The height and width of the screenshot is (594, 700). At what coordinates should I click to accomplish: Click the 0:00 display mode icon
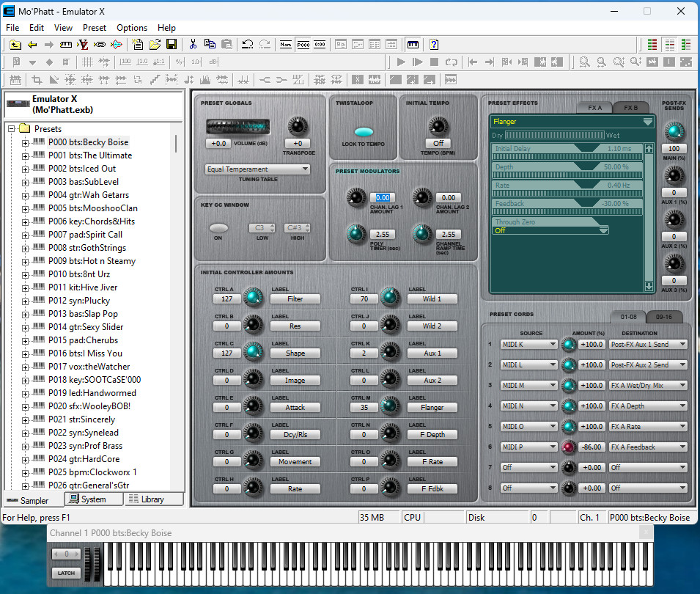(x=320, y=45)
